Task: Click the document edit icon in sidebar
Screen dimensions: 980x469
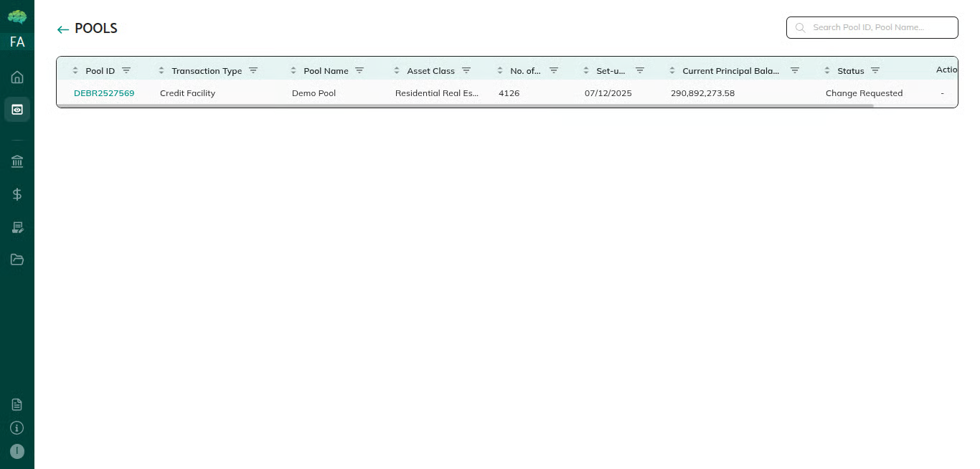Action: pos(17,227)
